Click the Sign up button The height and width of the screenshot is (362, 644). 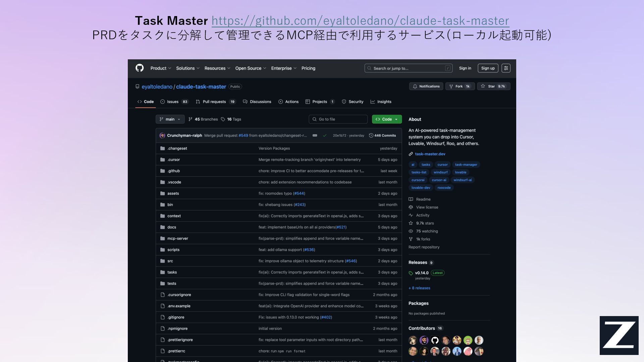point(488,68)
